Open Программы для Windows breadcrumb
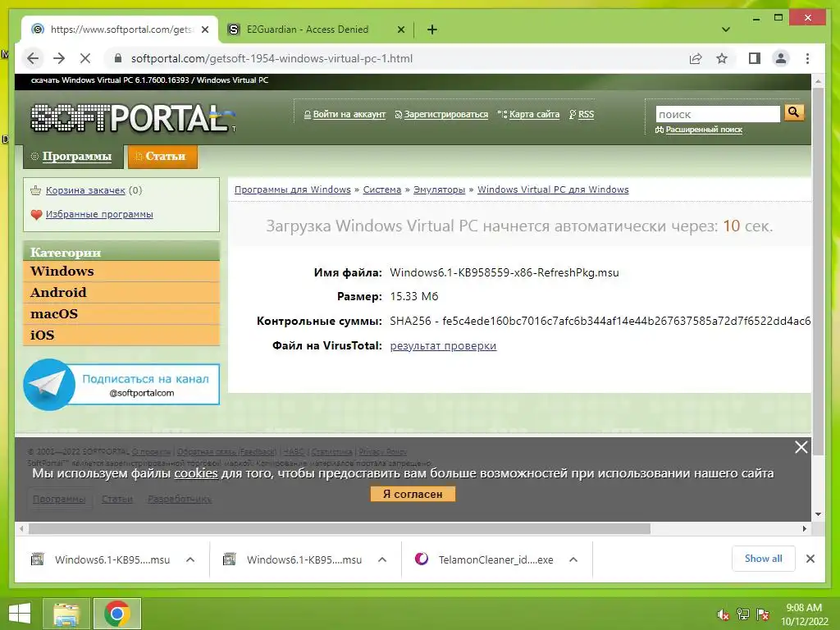This screenshot has width=840, height=630. (293, 189)
